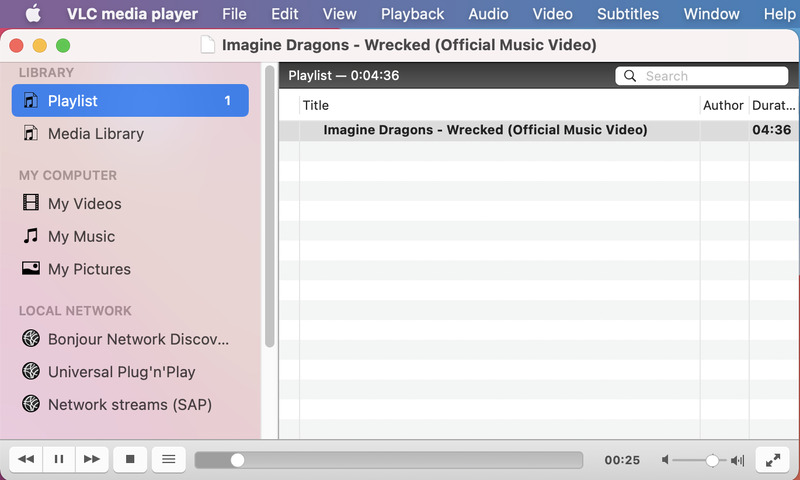800x480 pixels.
Task: Click the Media Library icon
Action: coord(31,133)
